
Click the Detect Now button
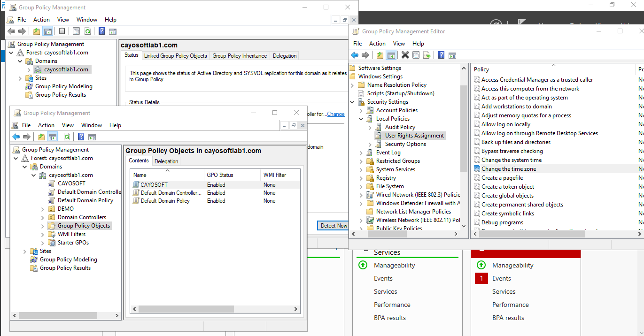click(x=334, y=225)
